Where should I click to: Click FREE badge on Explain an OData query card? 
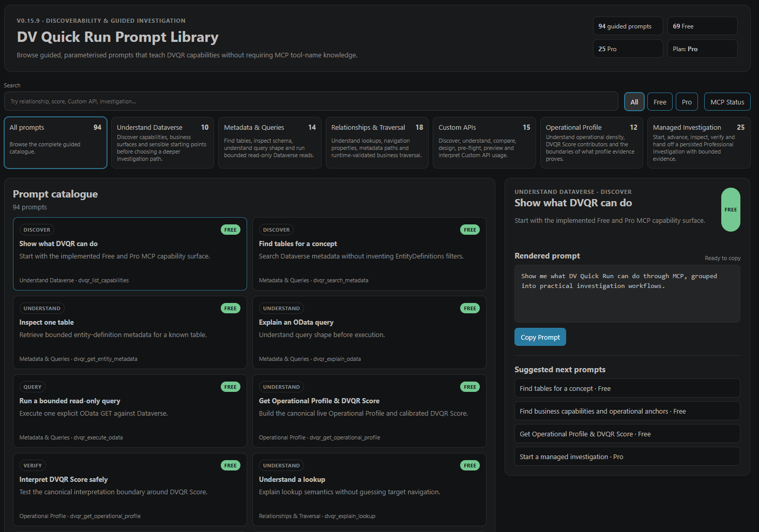point(469,308)
